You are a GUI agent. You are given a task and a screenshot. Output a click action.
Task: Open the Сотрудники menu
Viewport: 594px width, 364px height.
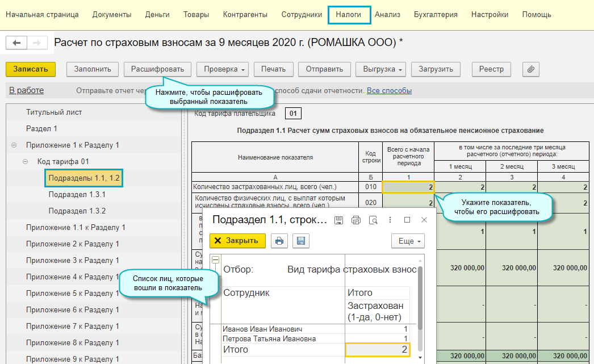point(302,15)
